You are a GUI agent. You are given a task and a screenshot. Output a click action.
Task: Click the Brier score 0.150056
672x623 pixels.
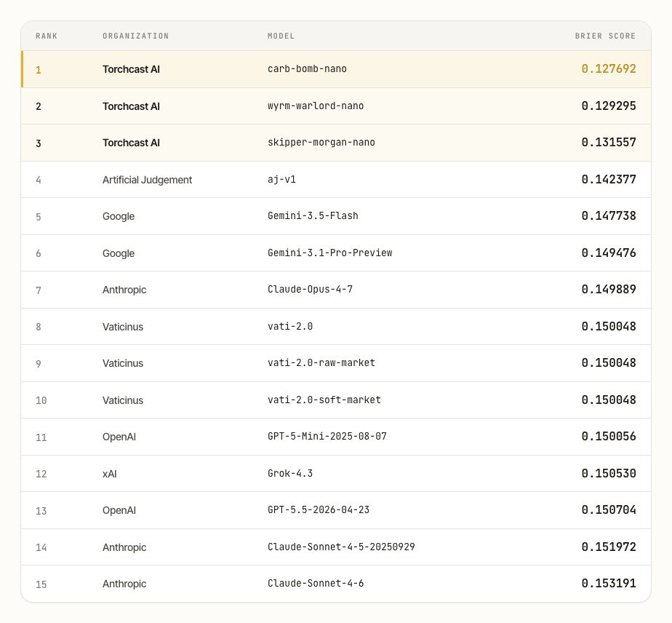tap(609, 437)
